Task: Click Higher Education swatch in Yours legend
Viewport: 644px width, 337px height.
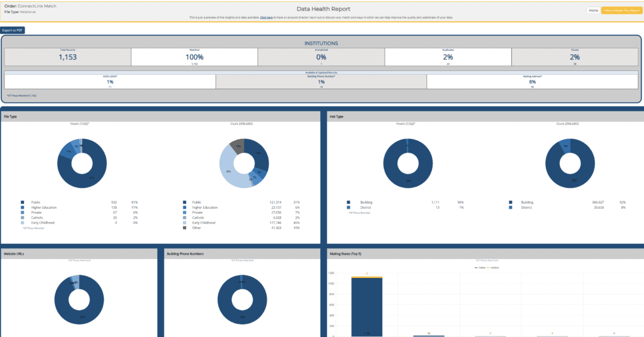Action: tap(23, 207)
